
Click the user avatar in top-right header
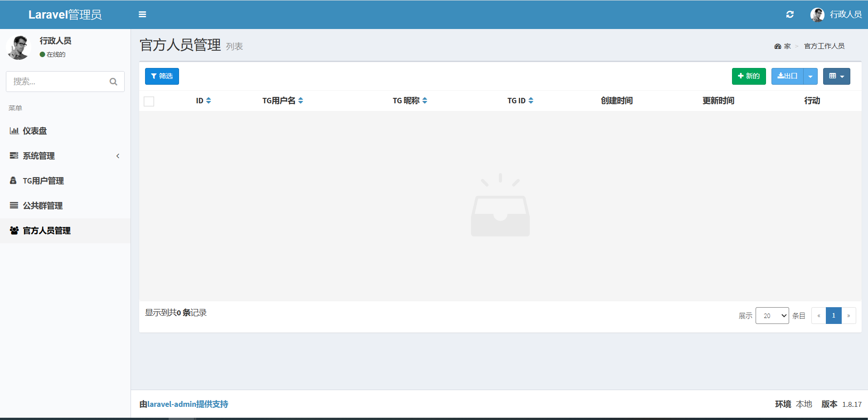click(817, 14)
